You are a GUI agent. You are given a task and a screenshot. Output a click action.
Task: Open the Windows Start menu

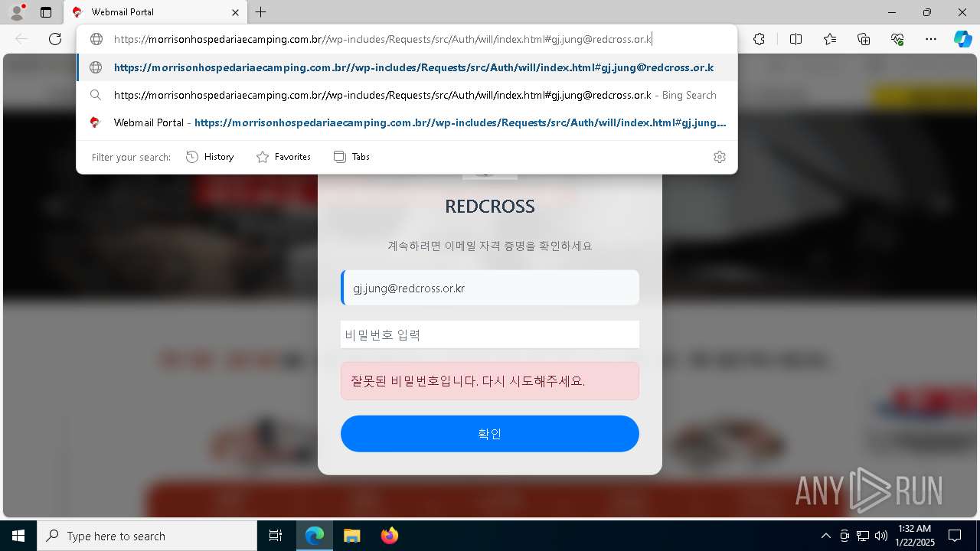tap(18, 536)
